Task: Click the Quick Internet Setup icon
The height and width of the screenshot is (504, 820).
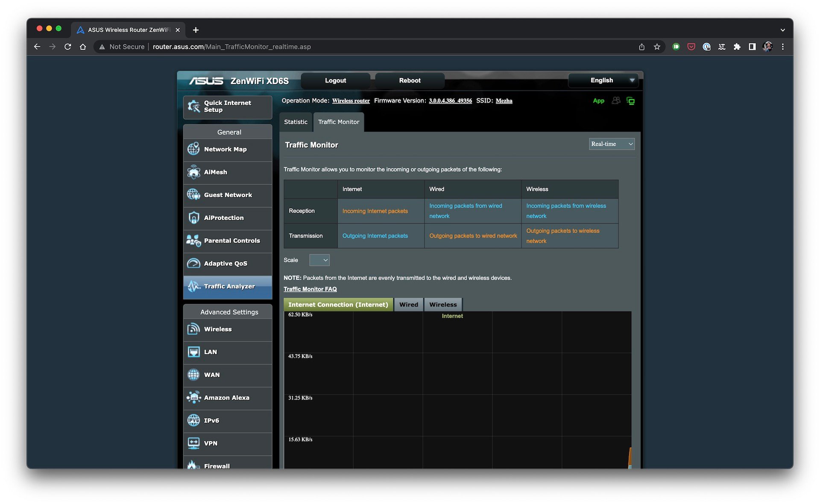Action: pyautogui.click(x=194, y=106)
